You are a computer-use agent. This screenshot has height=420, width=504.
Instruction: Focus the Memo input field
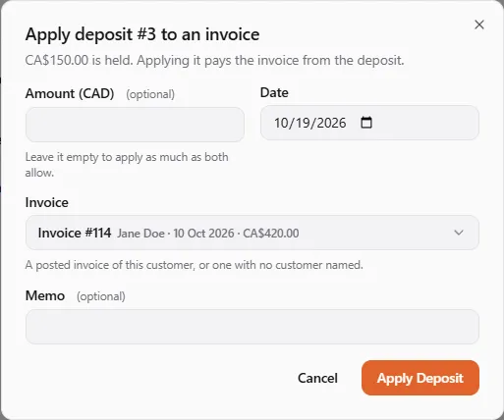[x=252, y=327]
